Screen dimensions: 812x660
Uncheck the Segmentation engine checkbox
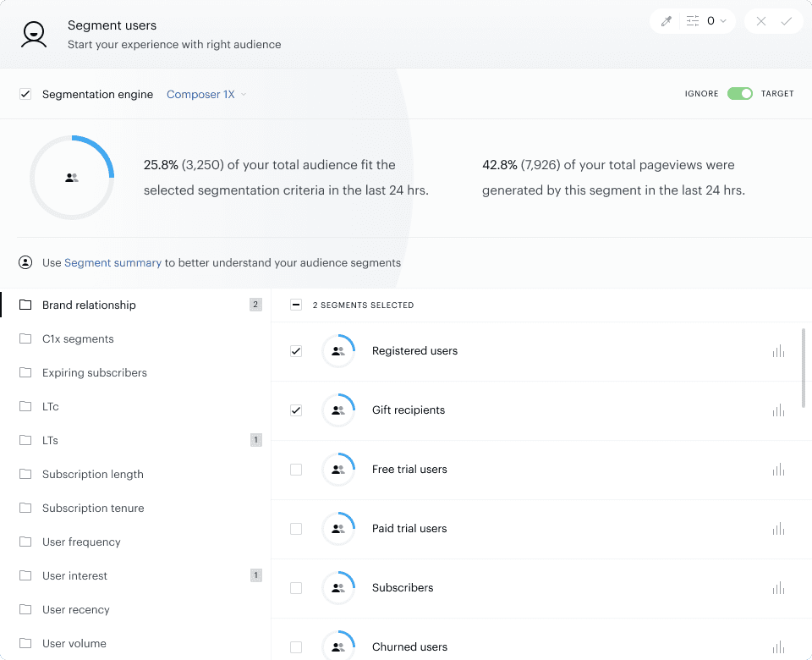pos(25,95)
